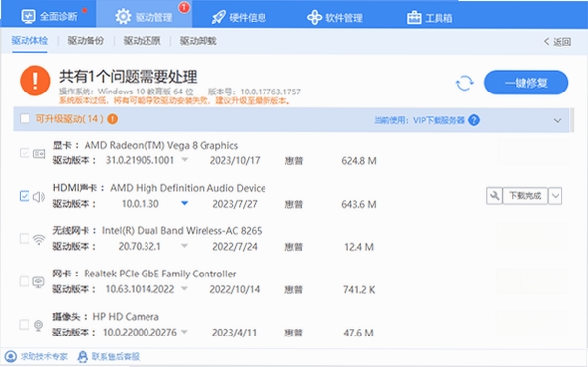The width and height of the screenshot is (588, 367).
Task: Click the 下载完成 button
Action: coord(525,196)
